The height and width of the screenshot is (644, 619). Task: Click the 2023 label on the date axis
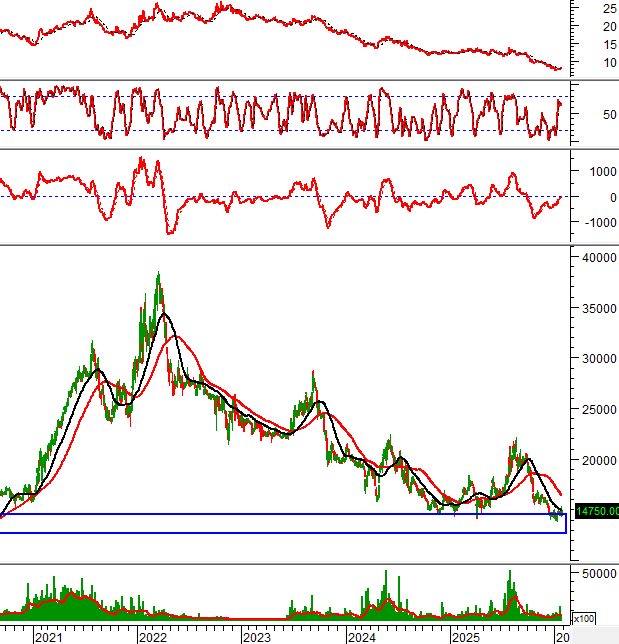pyautogui.click(x=256, y=636)
